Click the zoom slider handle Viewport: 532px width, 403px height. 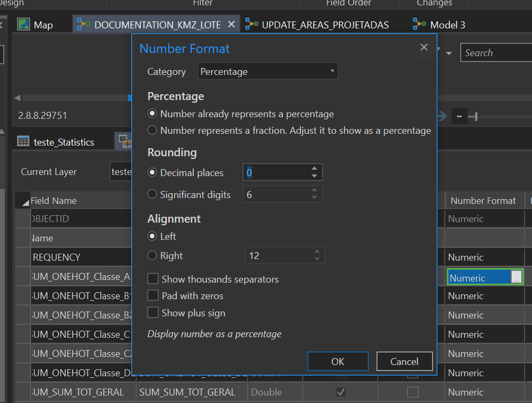tap(476, 117)
